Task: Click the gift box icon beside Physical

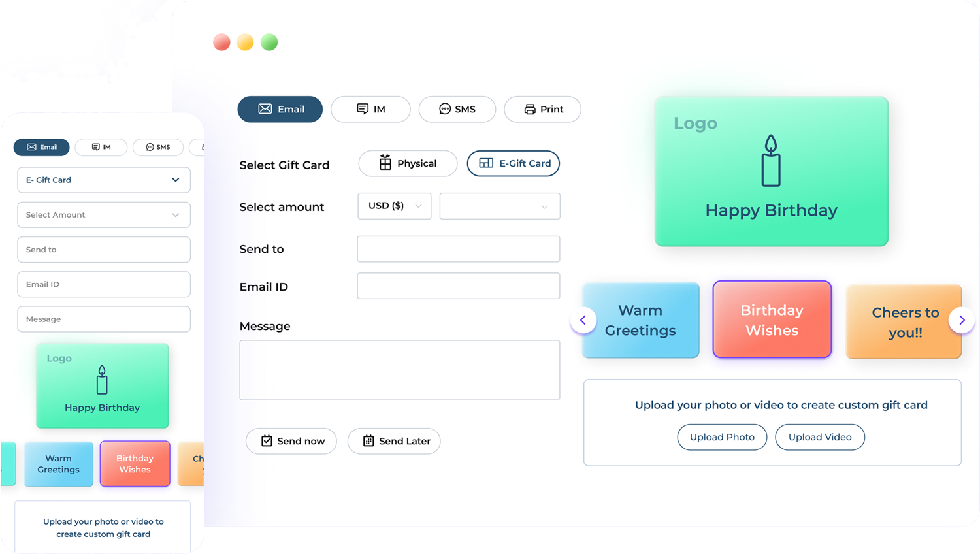Action: pos(385,163)
